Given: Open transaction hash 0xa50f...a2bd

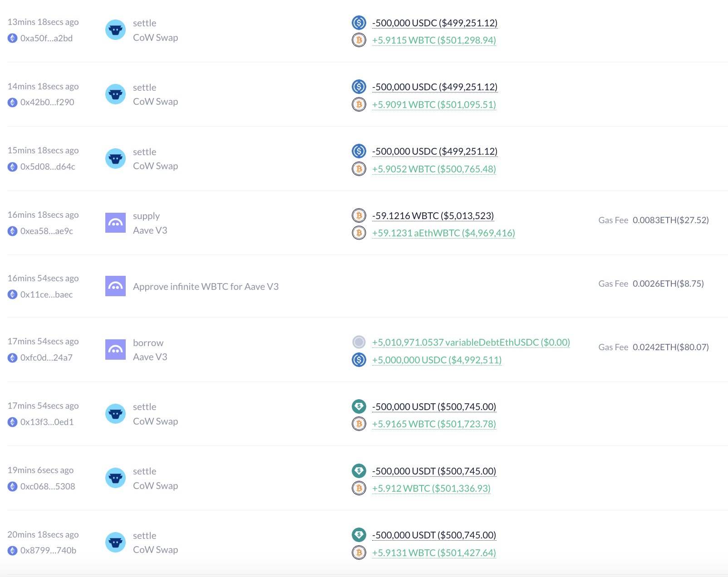Looking at the screenshot, I should (x=46, y=38).
